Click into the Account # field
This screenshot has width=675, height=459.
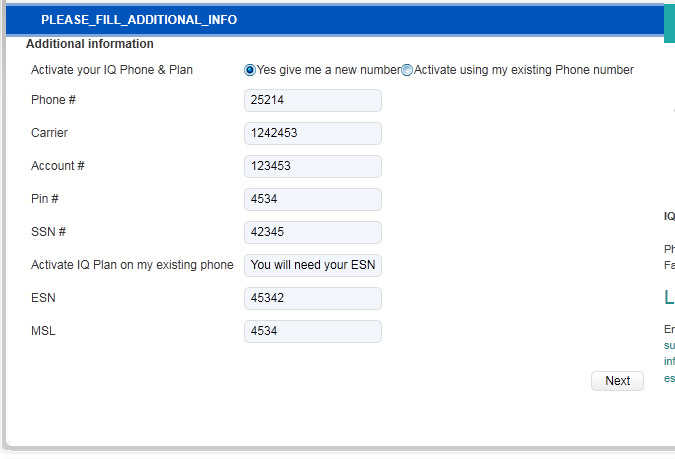(x=312, y=166)
